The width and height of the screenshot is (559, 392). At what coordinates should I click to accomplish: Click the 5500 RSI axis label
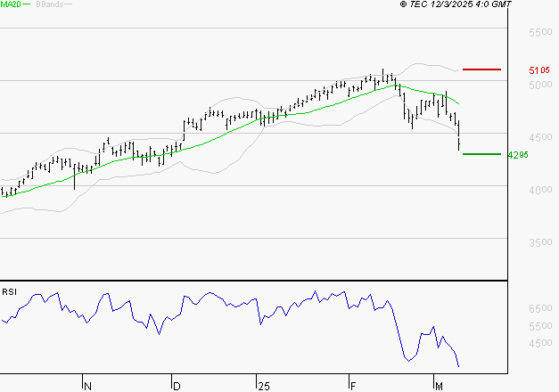click(540, 326)
